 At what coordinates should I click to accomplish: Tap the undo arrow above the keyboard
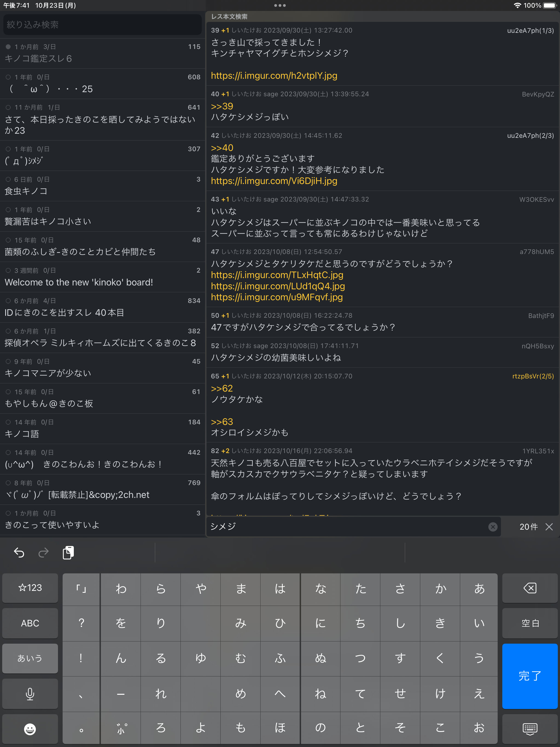tap(19, 553)
